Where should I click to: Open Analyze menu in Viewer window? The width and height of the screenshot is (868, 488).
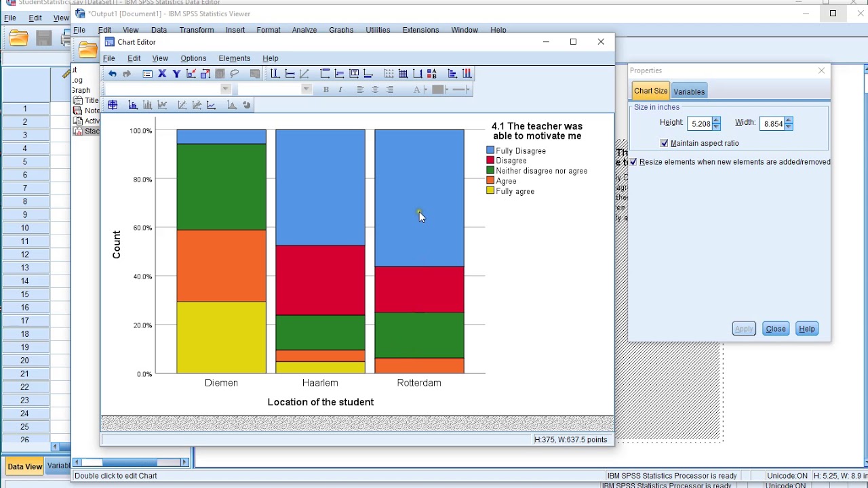pos(304,30)
